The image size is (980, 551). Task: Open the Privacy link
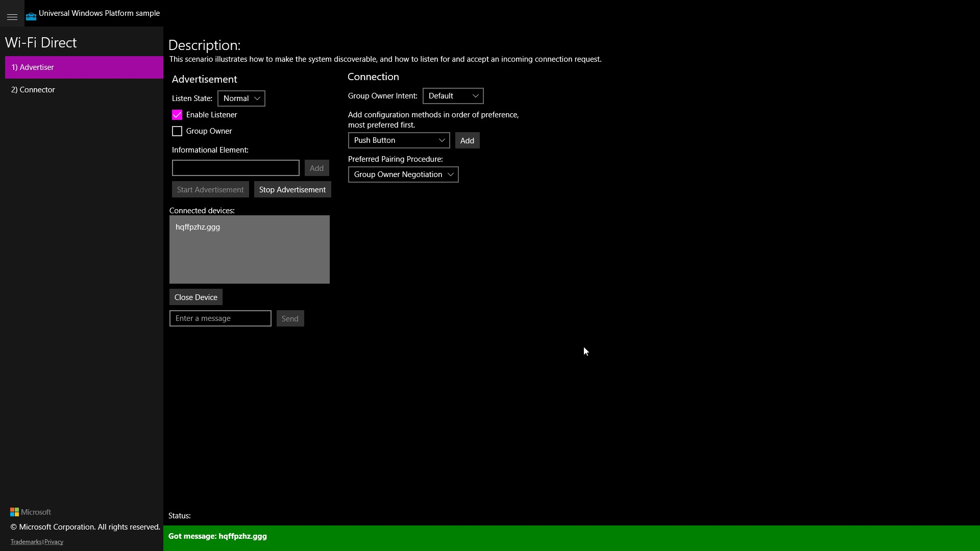pyautogui.click(x=54, y=542)
